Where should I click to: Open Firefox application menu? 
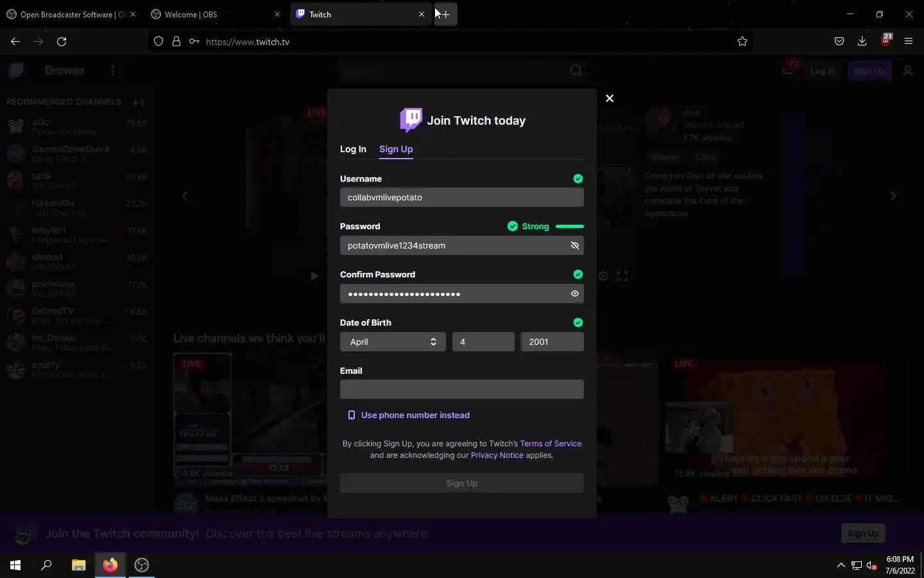(909, 41)
